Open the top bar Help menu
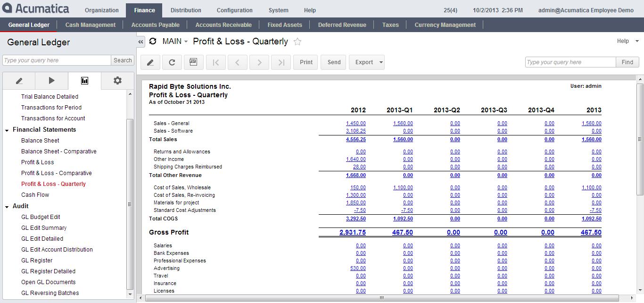 click(310, 10)
